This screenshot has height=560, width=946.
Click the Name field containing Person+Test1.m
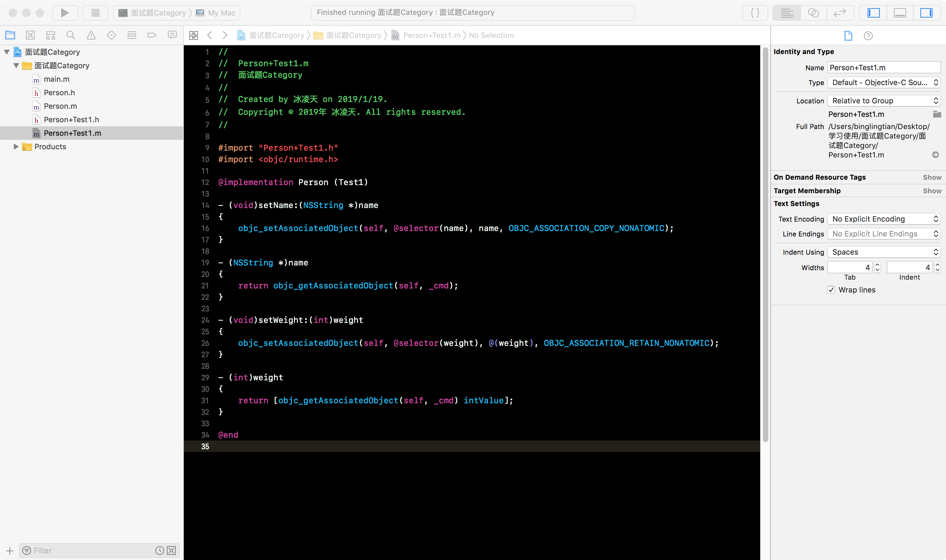(884, 68)
